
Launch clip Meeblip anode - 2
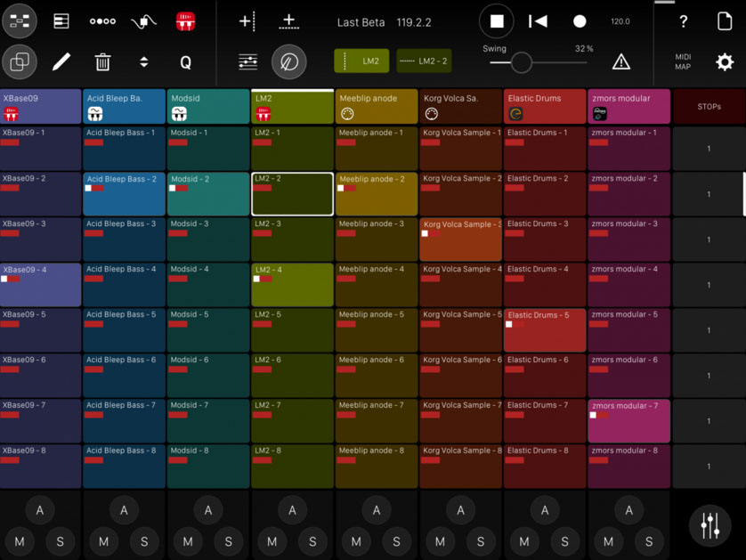[x=377, y=194]
